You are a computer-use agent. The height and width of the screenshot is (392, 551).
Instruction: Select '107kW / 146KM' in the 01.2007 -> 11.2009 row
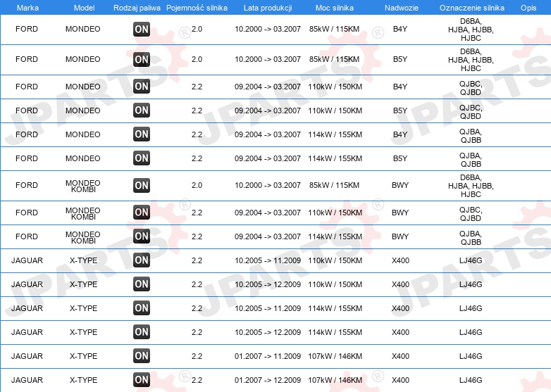[335, 356]
